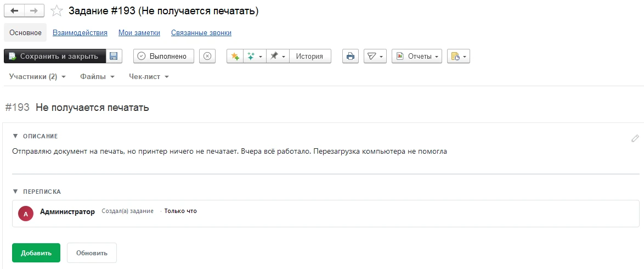The image size is (644, 269).
Task: Open Взаимодействия tab link
Action: [x=80, y=32]
